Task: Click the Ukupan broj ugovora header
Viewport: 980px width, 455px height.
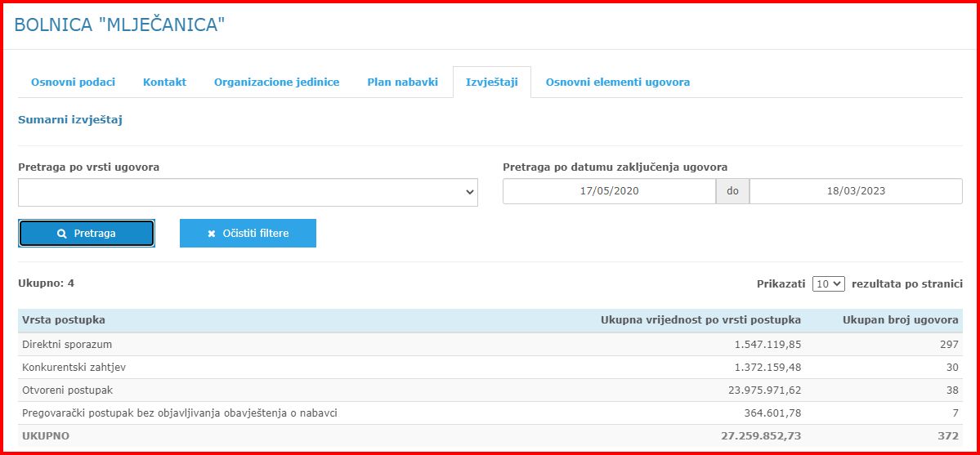Action: [x=901, y=320]
